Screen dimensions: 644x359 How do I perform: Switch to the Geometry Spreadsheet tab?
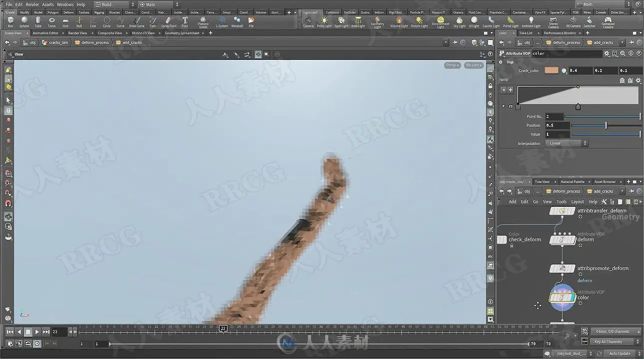pos(182,33)
